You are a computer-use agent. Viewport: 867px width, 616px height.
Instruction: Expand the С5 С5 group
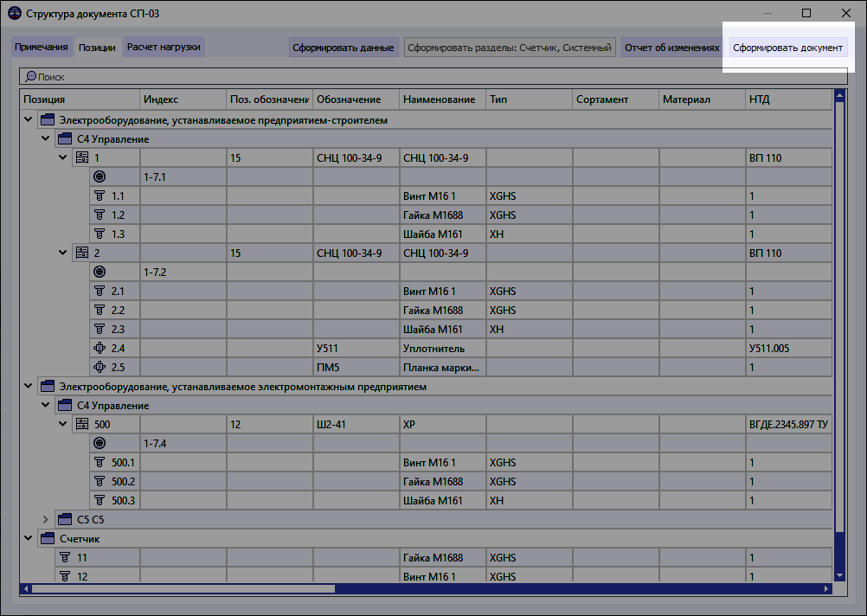[45, 519]
